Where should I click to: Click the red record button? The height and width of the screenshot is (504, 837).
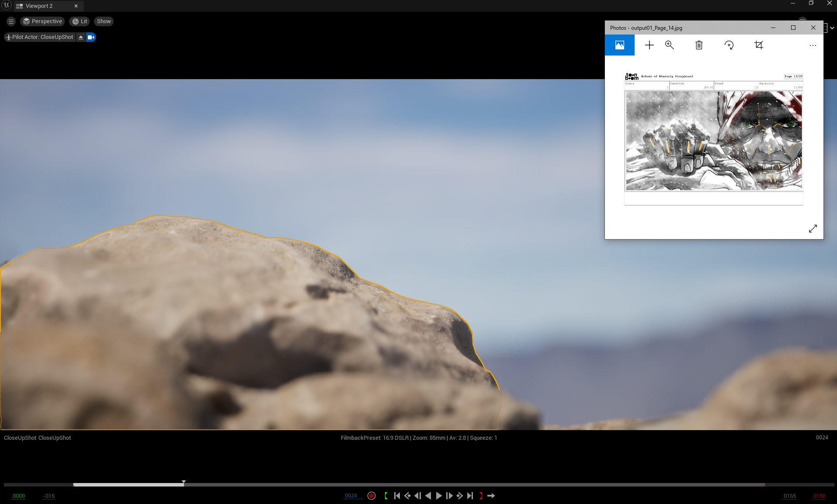click(372, 496)
